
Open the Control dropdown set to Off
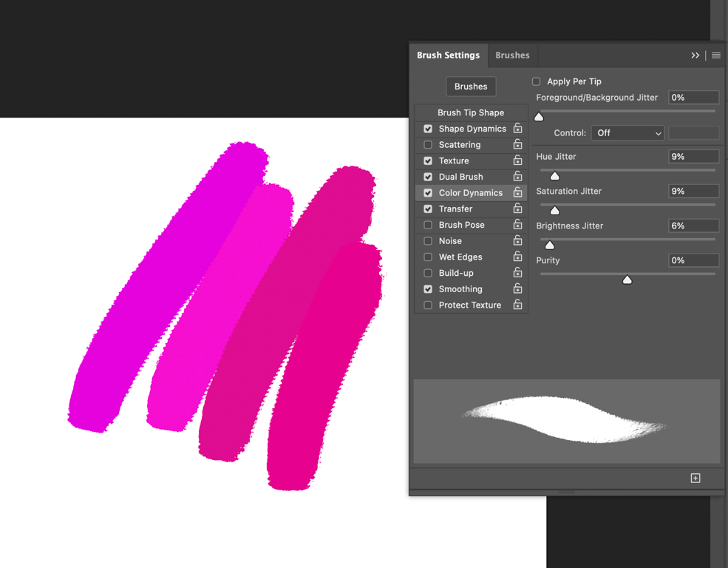pos(627,133)
